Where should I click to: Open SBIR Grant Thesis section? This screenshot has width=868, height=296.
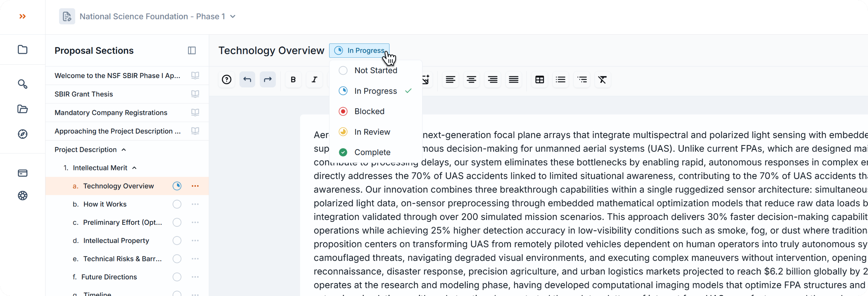[x=83, y=94]
